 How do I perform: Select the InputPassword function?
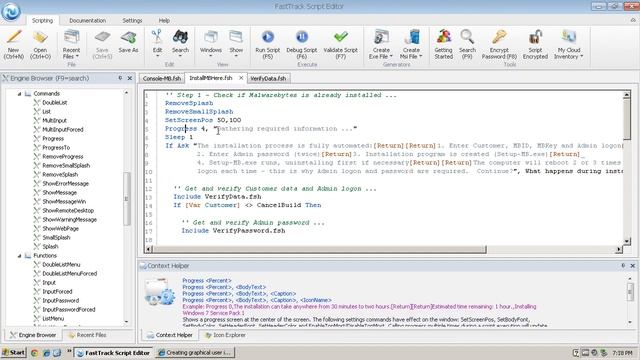click(60, 300)
